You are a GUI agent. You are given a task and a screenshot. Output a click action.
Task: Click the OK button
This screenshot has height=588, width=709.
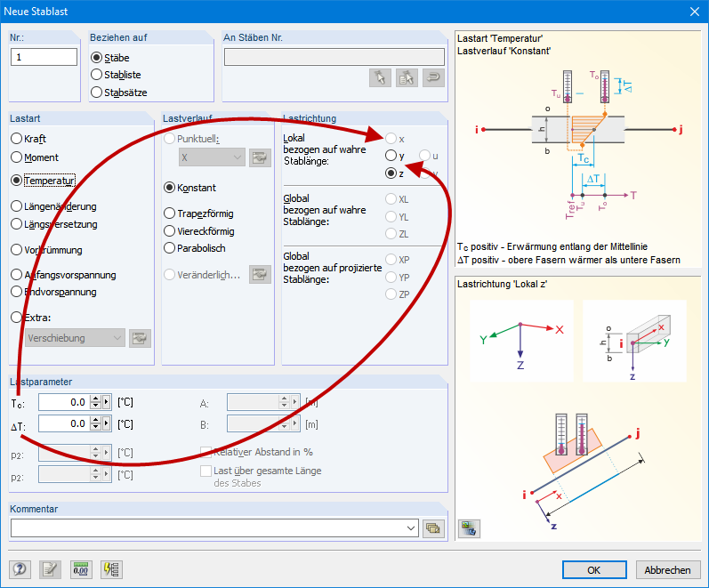tap(594, 570)
